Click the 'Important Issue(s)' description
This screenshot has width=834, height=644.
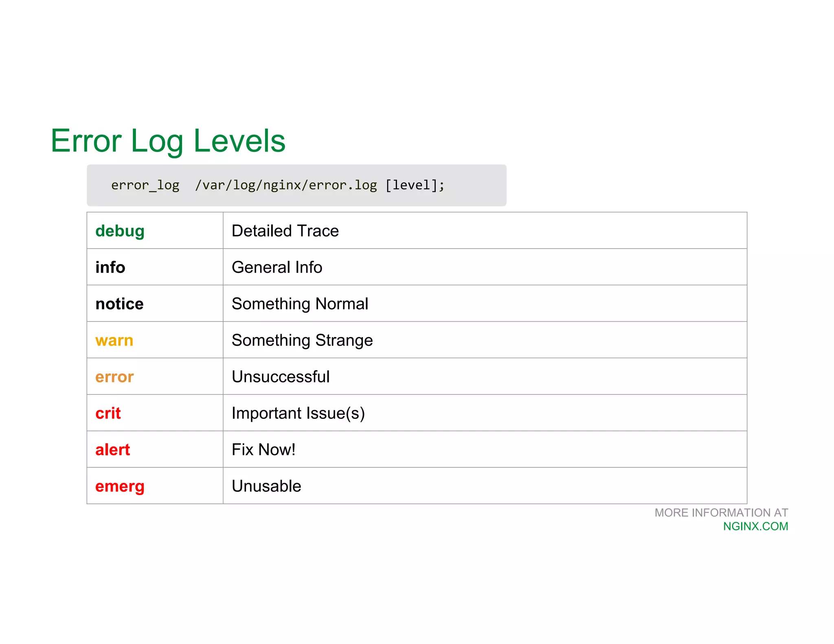coord(298,413)
